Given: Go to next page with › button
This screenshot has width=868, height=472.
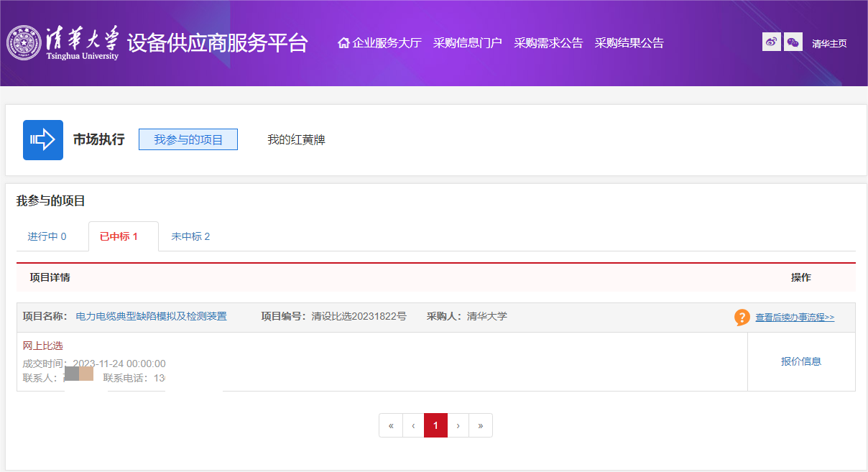Looking at the screenshot, I should tap(458, 425).
